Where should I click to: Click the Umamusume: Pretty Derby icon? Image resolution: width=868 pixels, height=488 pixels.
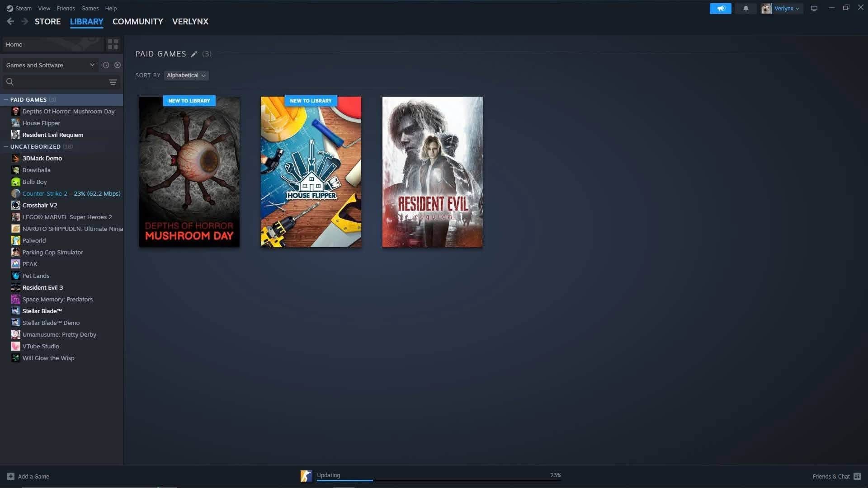(x=16, y=334)
